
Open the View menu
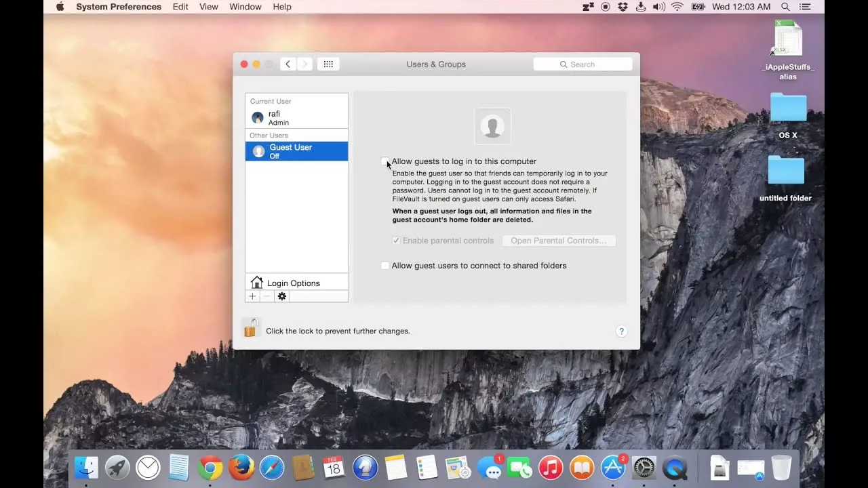click(208, 7)
